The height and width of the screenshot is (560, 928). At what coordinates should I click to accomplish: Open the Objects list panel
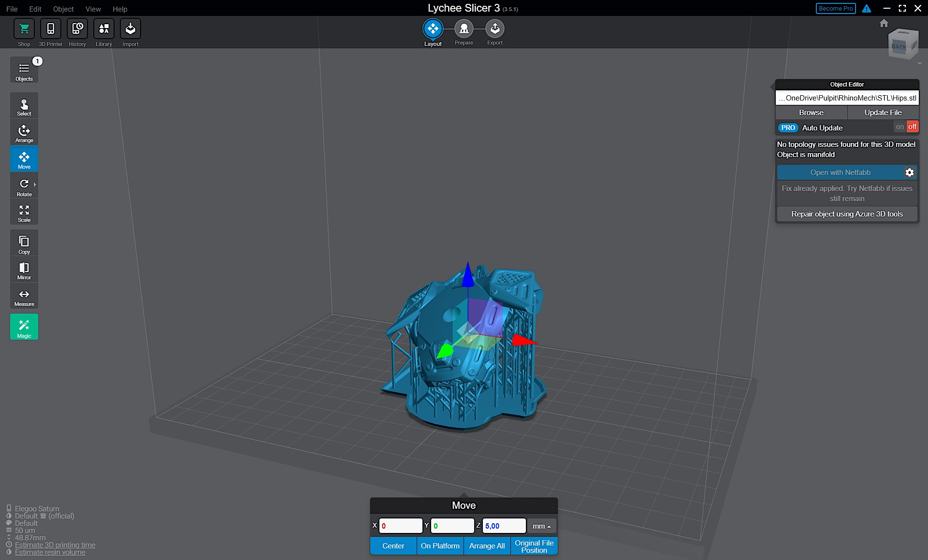(x=24, y=70)
